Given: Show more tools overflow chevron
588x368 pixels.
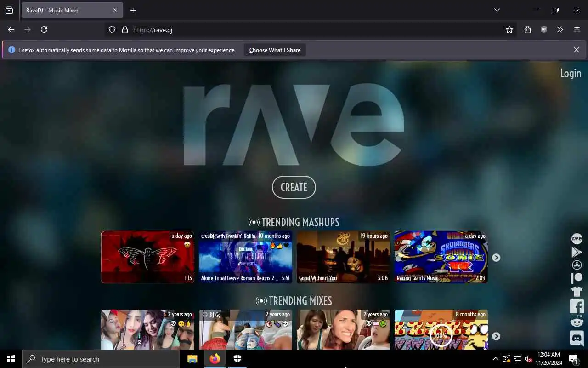Looking at the screenshot, I should [x=560, y=29].
